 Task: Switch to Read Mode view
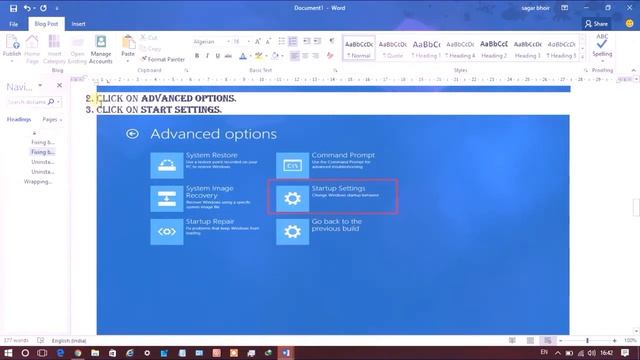512,340
